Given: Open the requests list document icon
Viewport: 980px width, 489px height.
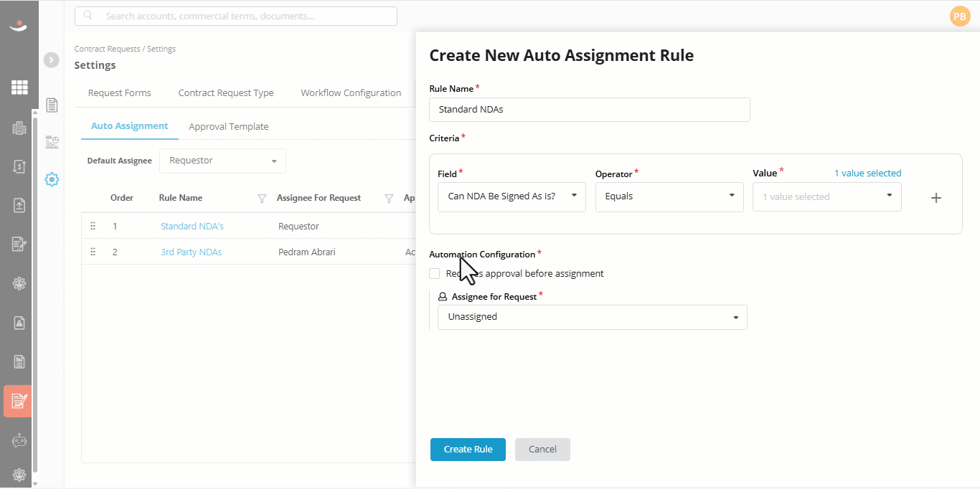Looking at the screenshot, I should tap(52, 105).
